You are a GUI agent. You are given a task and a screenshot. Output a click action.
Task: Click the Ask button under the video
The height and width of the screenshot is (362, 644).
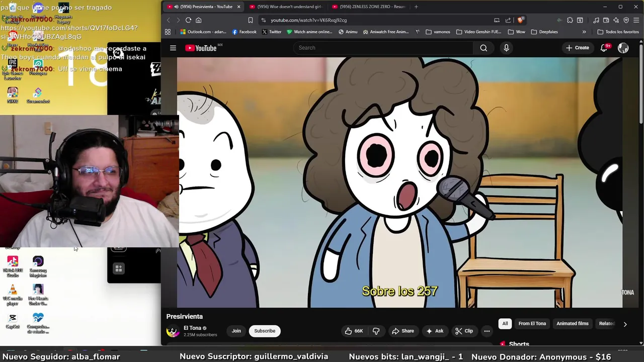point(435,331)
